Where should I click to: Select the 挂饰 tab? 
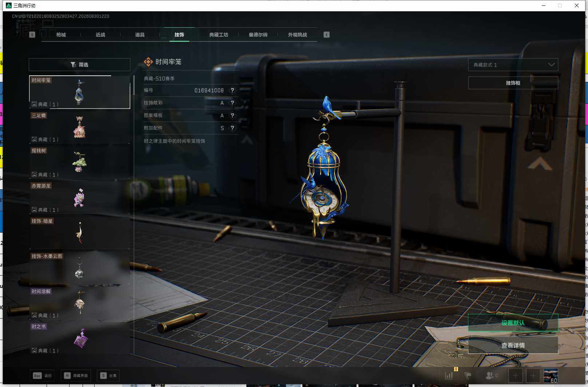click(179, 35)
